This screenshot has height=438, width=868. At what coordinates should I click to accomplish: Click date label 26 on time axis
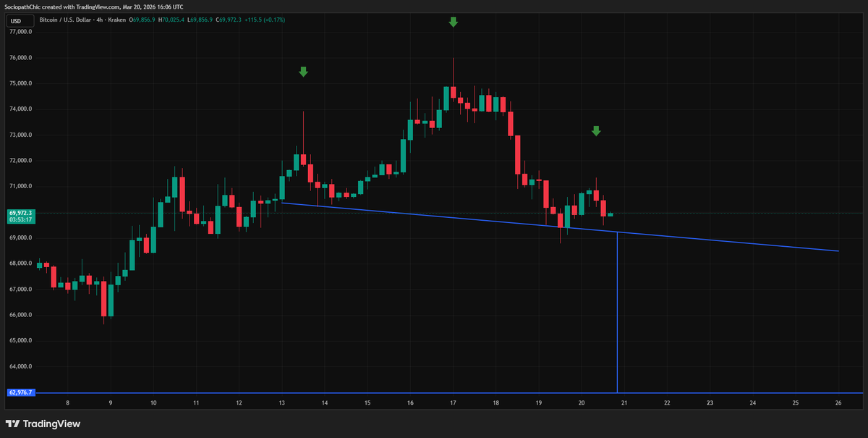(x=838, y=403)
